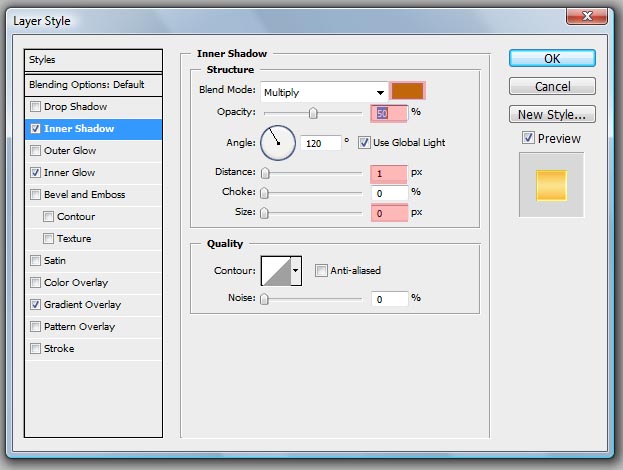623x470 pixels.
Task: Click the Size slider handle
Action: coord(264,213)
